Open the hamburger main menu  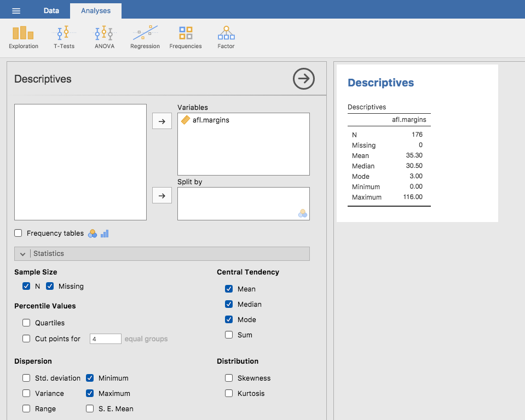pos(16,11)
